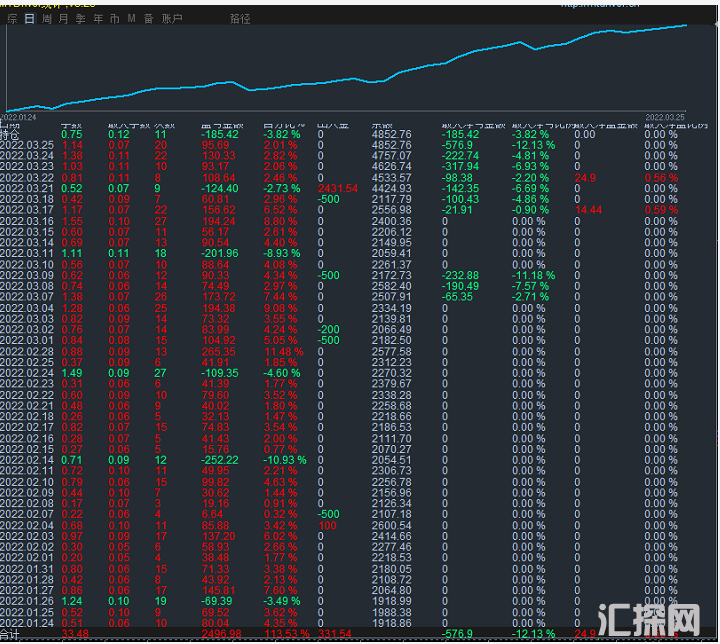This screenshot has height=644, width=720.
Task: Select the 2022.01.24 date row in table
Action: point(27,623)
